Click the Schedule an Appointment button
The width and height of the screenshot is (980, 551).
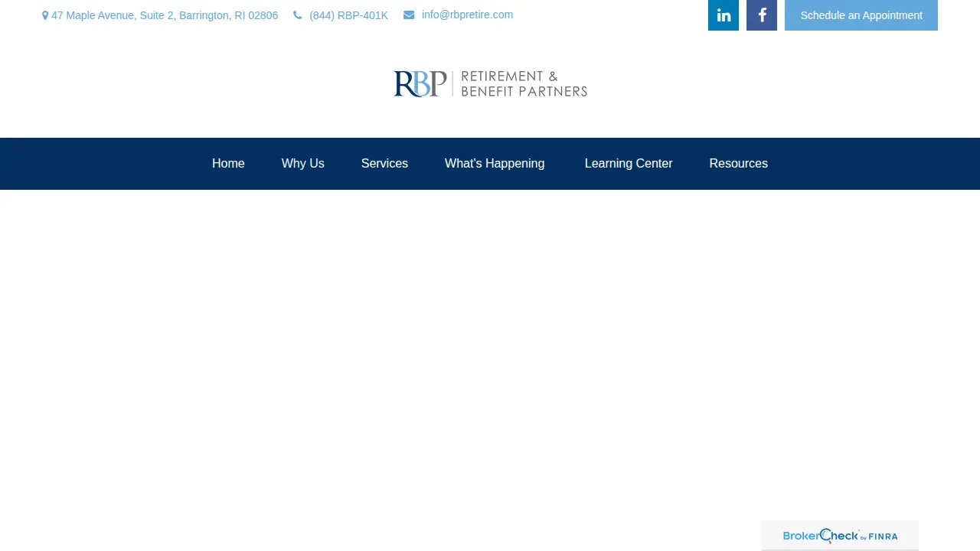pyautogui.click(x=861, y=15)
